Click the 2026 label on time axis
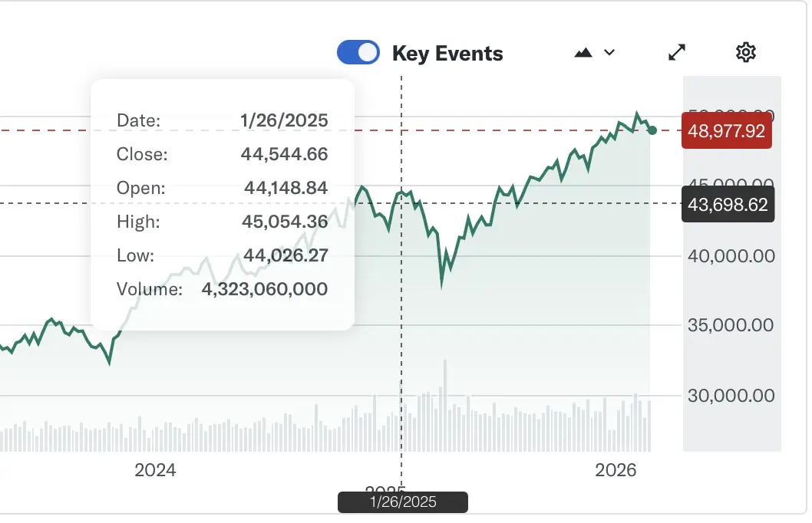Image resolution: width=812 pixels, height=523 pixels. click(x=616, y=471)
